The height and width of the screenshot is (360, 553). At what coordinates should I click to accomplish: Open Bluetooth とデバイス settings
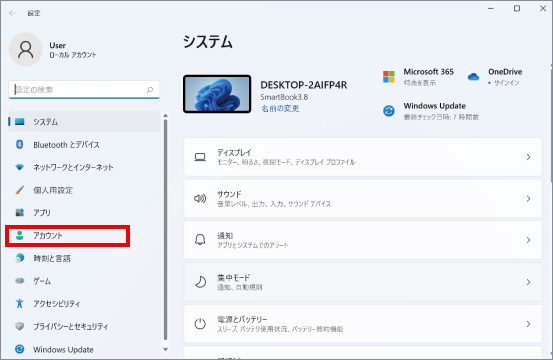pyautogui.click(x=84, y=145)
